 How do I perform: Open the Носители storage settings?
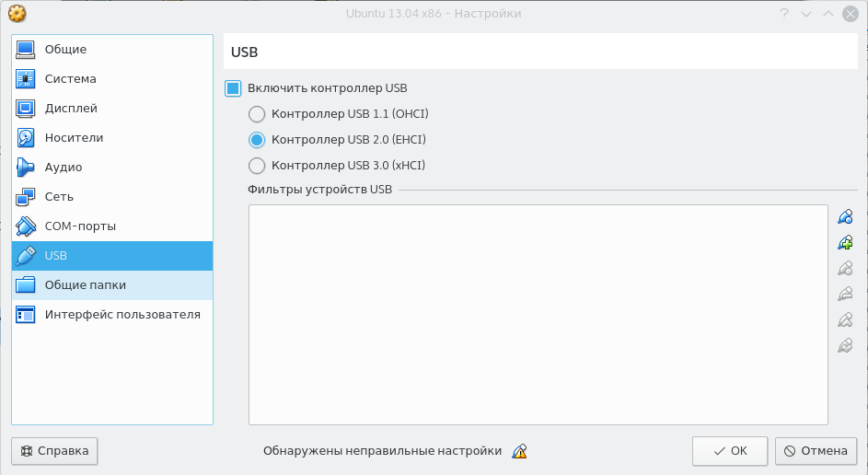pos(74,138)
